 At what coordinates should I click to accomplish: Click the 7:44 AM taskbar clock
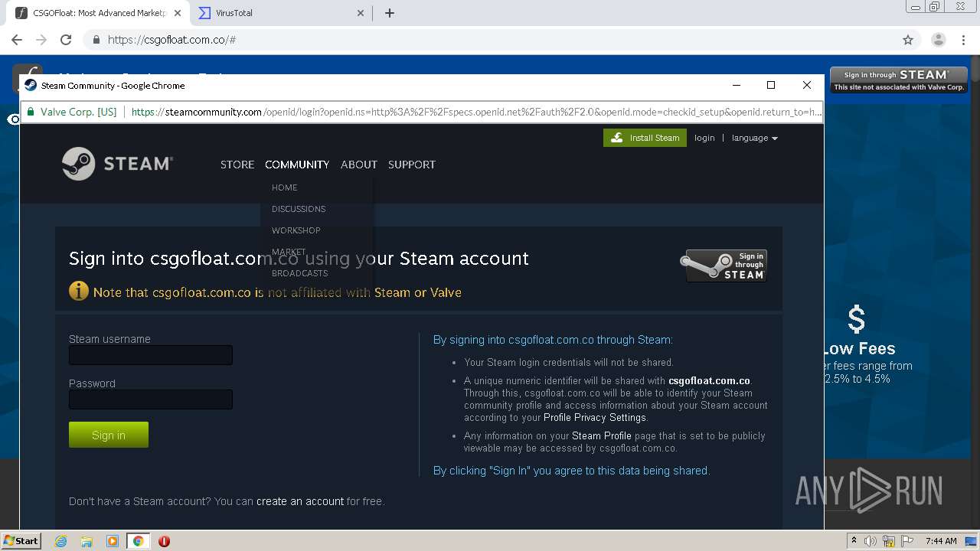pos(941,541)
